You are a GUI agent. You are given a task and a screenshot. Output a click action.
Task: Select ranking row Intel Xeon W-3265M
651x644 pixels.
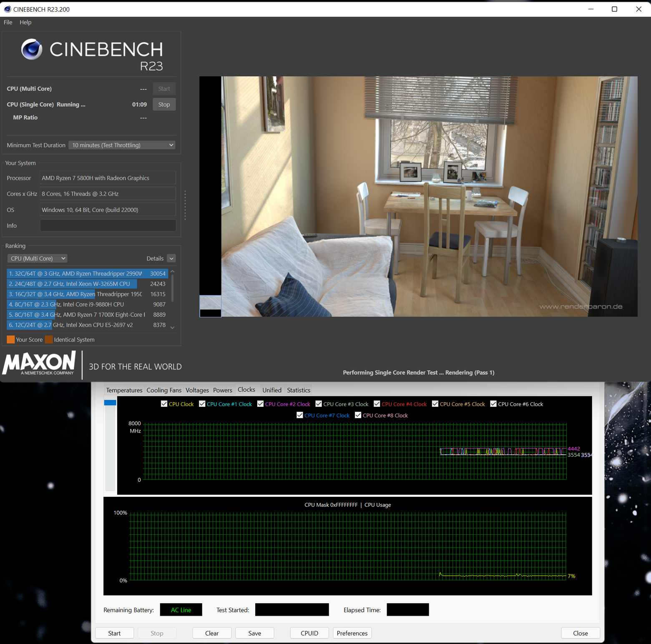(x=88, y=284)
